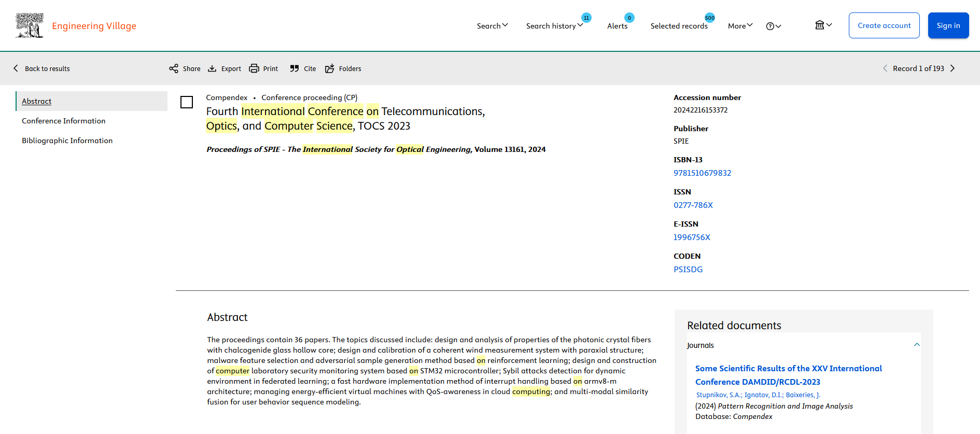The image size is (980, 434).
Task: Click the Share icon
Action: pos(174,68)
